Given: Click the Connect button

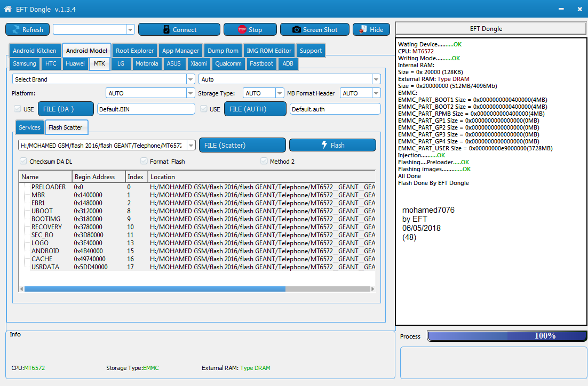Looking at the screenshot, I should (x=179, y=30).
